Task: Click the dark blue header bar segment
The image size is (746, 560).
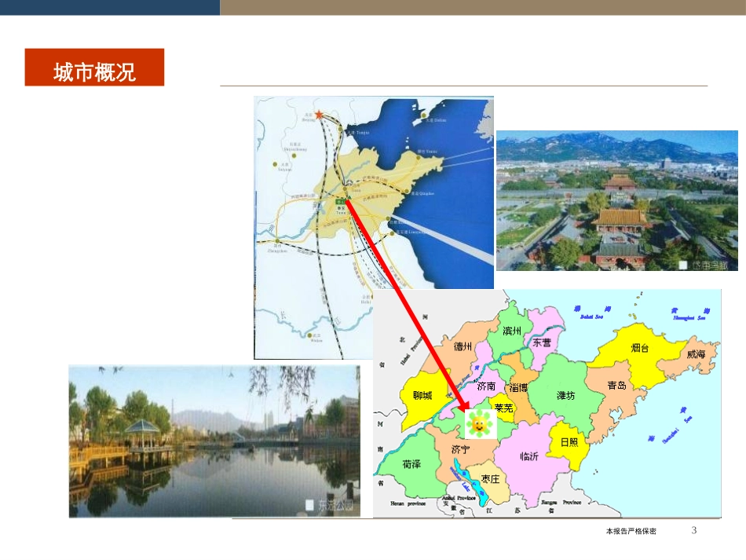Action: pyautogui.click(x=110, y=7)
